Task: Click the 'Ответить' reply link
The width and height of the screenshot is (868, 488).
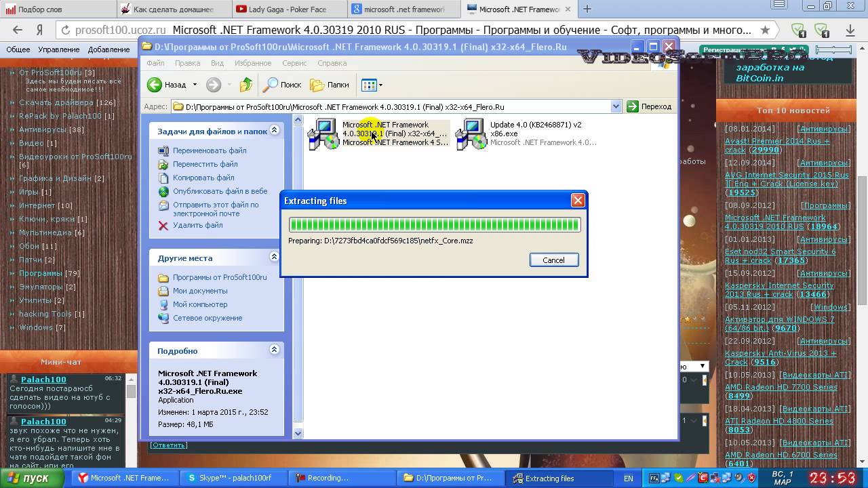Action: [169, 445]
